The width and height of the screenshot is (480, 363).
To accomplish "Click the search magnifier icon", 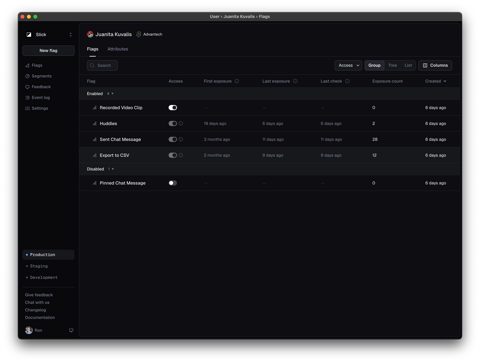I will click(x=92, y=66).
